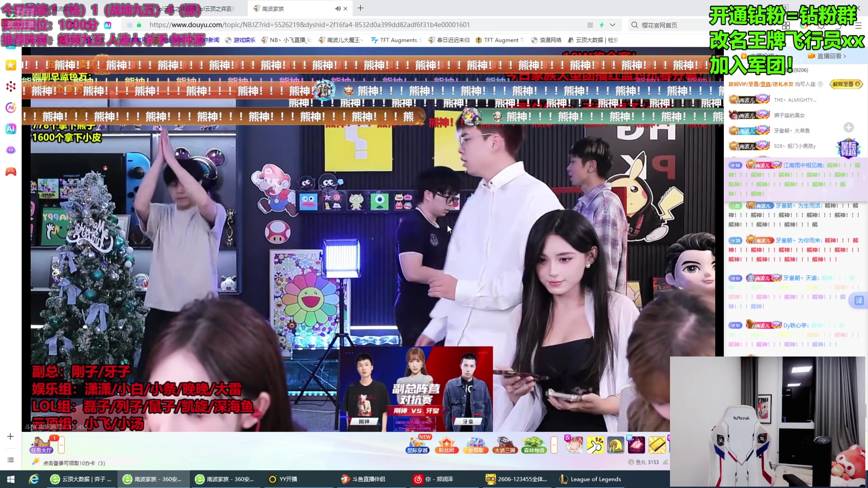Expand the arrow next to 任务大厅
Image resolution: width=868 pixels, height=488 pixels.
61,445
